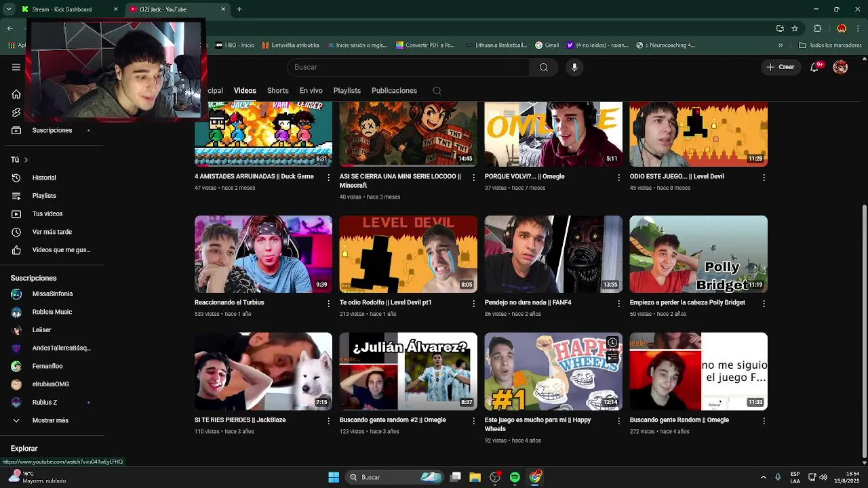The image size is (868, 488).
Task: Bookmark this page with star icon
Action: pyautogui.click(x=795, y=28)
